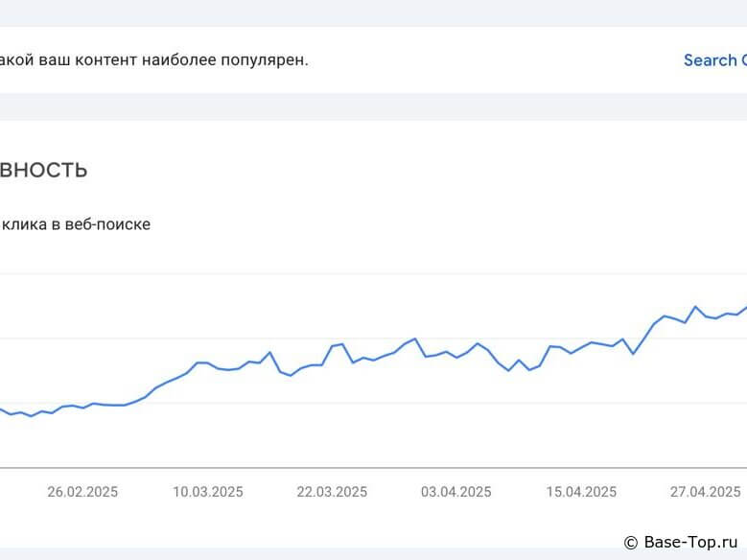
Task: Select the 27.04.2025 axis date
Action: point(706,492)
